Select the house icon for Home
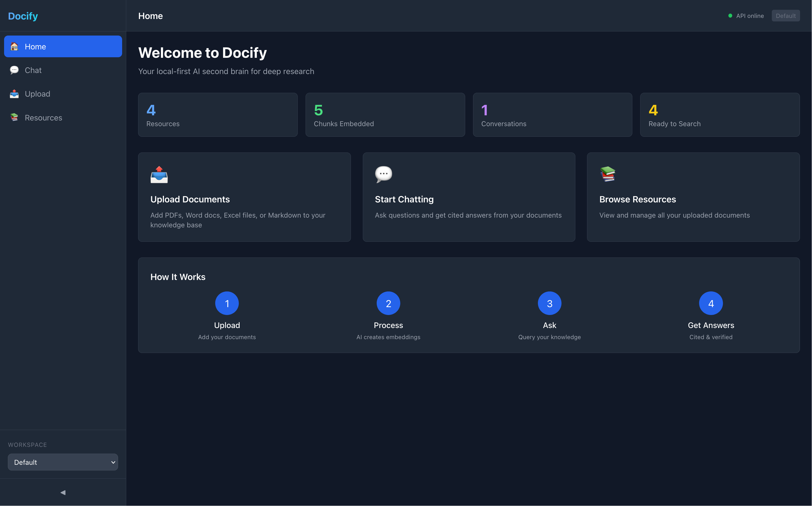Image resolution: width=812 pixels, height=506 pixels. click(14, 46)
